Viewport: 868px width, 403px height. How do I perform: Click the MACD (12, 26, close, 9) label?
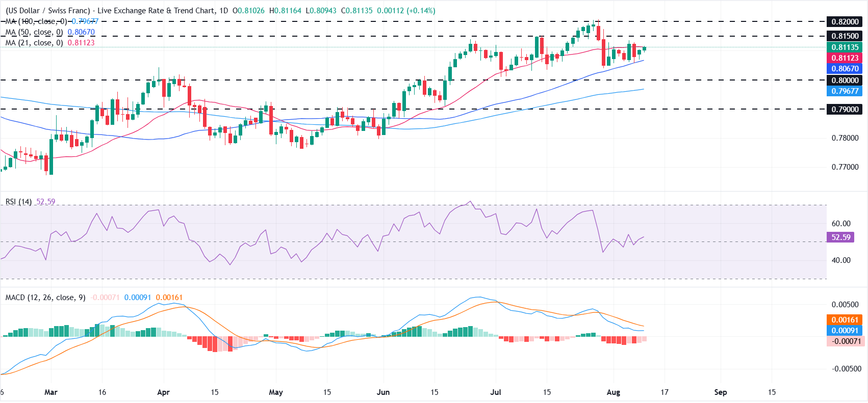click(45, 298)
